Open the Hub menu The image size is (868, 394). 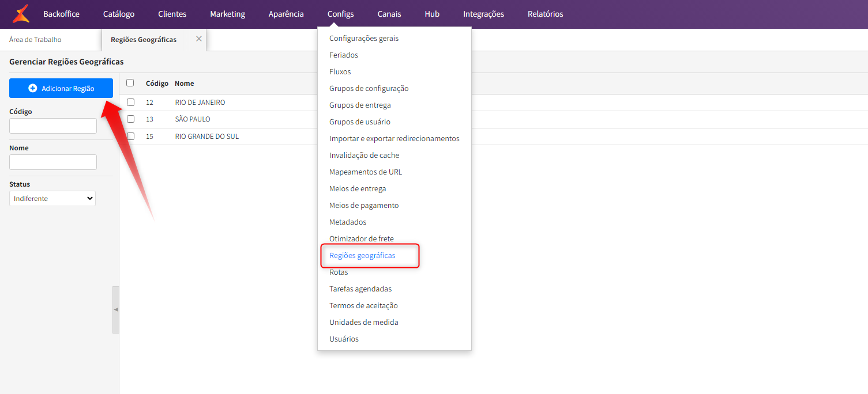[x=432, y=14]
